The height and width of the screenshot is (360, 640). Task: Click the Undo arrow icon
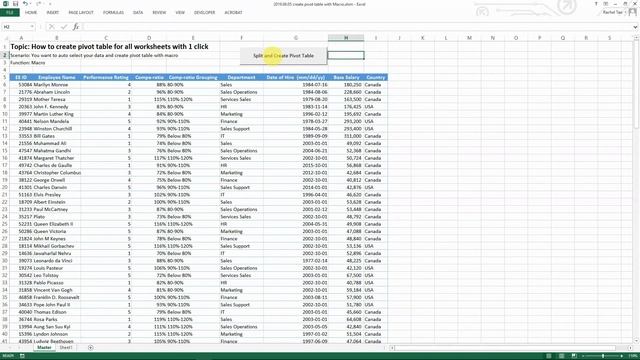coord(25,4)
